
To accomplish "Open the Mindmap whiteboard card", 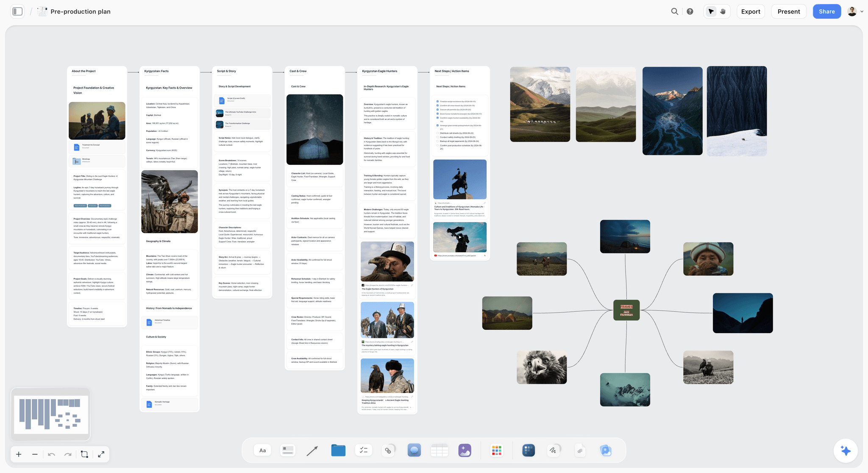I will coord(97,161).
